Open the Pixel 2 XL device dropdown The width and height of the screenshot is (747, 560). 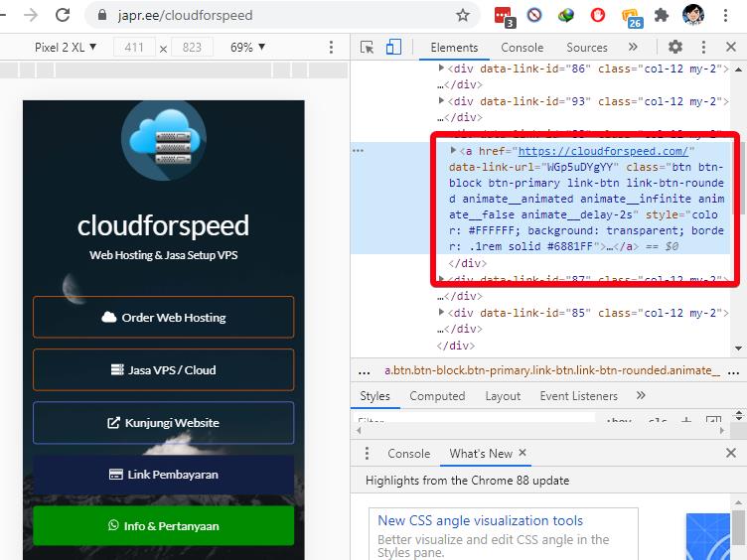pyautogui.click(x=66, y=47)
